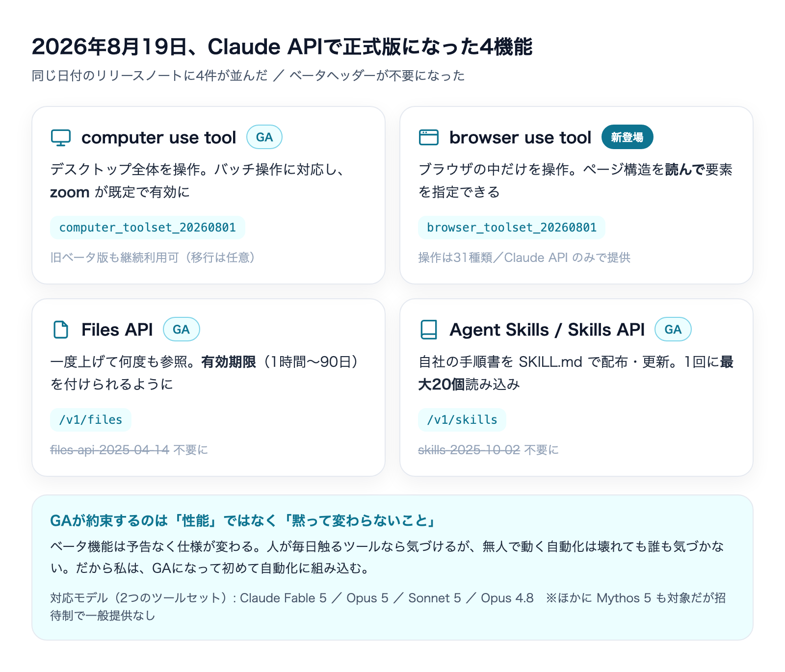Click the paragraph ベータ機能は予告なく仕様が変わる
Image resolution: width=785 pixels, height=672 pixels.
(387, 557)
